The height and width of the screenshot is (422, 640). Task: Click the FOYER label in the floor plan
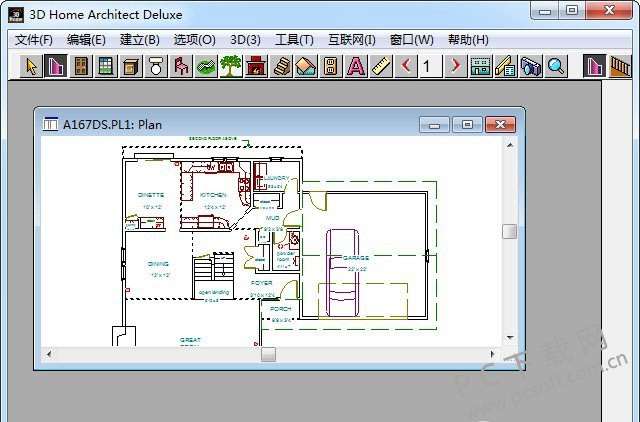click(x=262, y=283)
